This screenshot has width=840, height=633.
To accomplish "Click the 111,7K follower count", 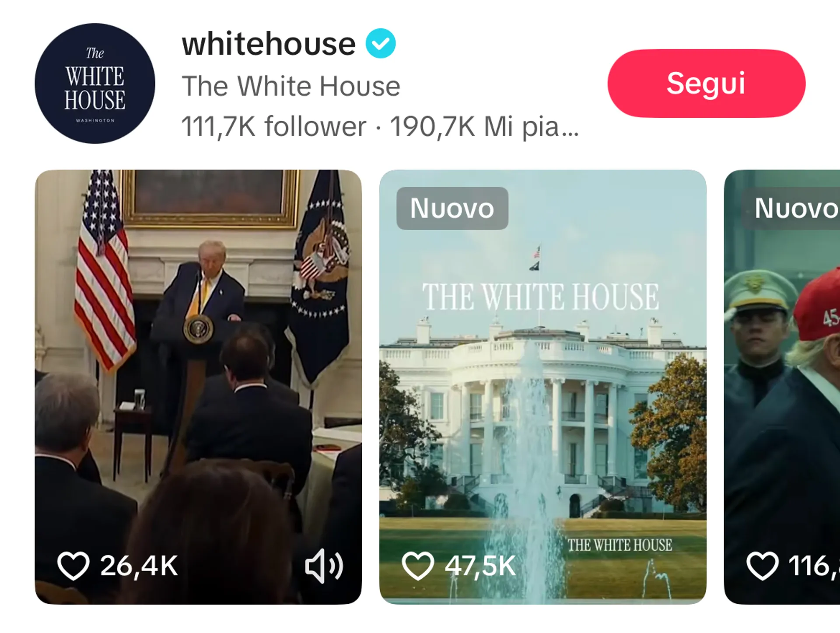I will pyautogui.click(x=273, y=126).
